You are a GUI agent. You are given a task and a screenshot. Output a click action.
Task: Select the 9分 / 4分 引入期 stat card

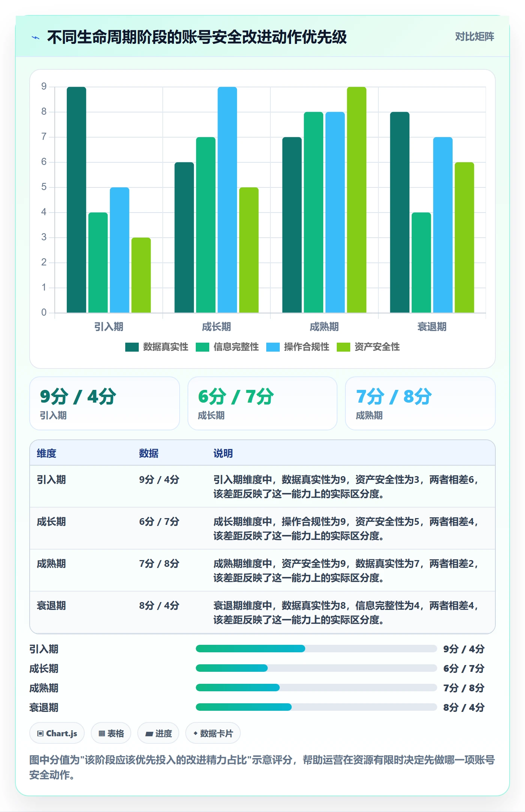pos(105,403)
